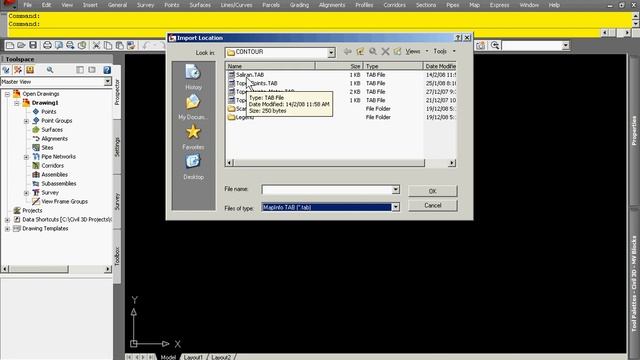Click the OK button
The height and width of the screenshot is (360, 640).
coord(433,191)
